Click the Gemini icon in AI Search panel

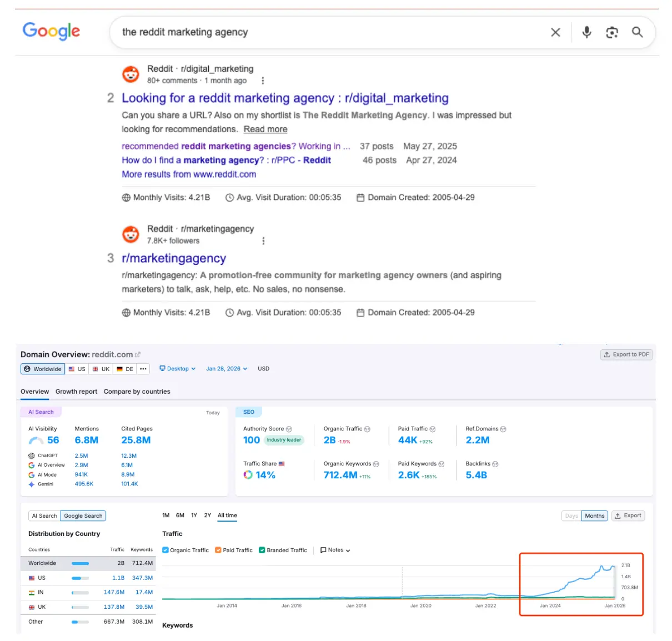(32, 484)
